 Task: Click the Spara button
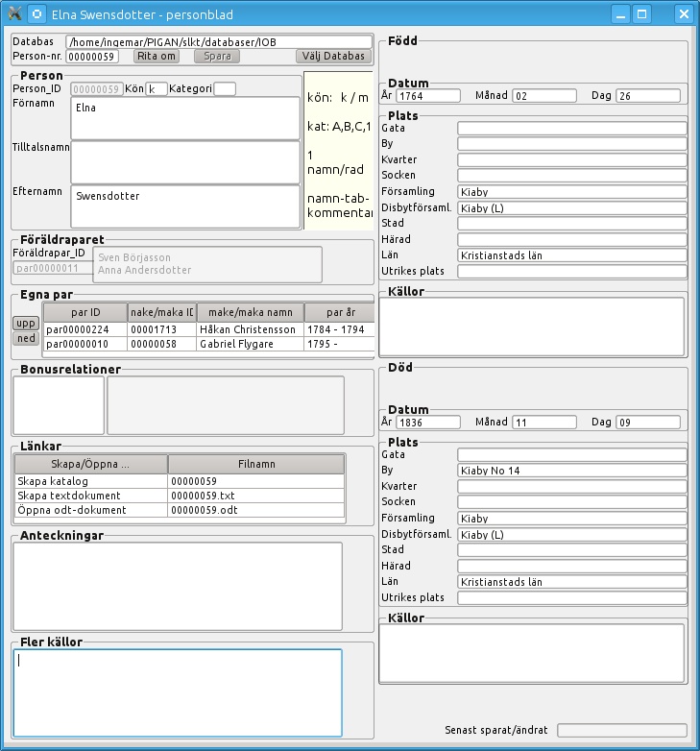pos(217,56)
